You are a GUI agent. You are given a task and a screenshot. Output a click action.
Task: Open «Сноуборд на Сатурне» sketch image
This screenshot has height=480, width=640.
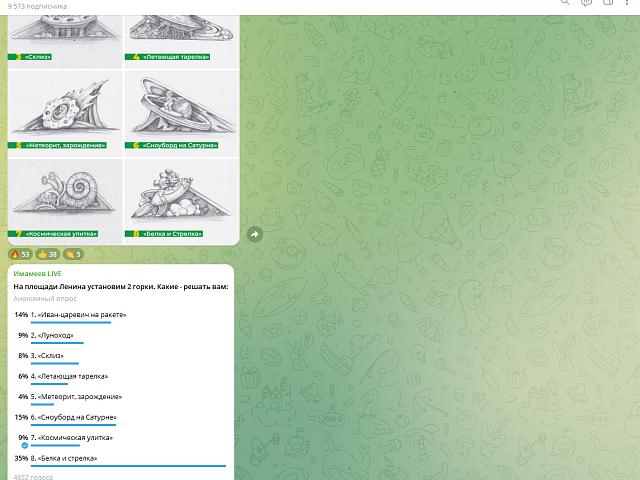tap(181, 112)
